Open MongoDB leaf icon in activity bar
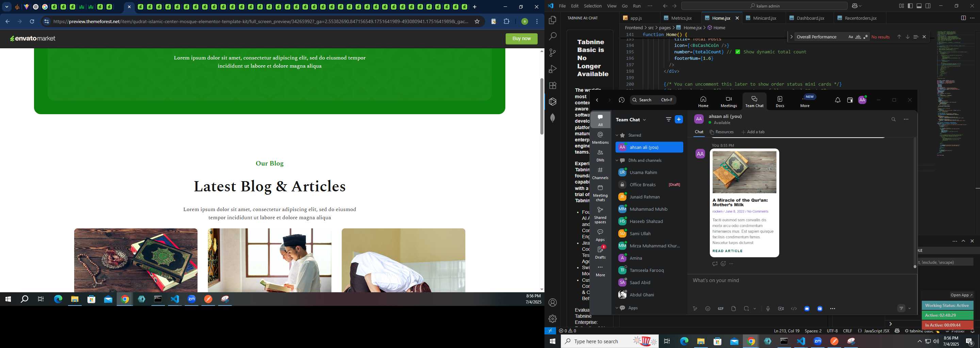 point(552,118)
